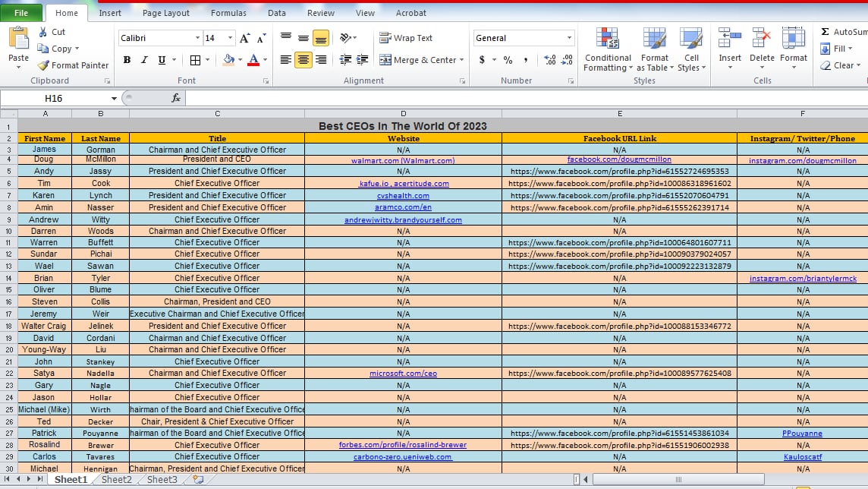Open the font size dropdown showing 14

(230, 38)
